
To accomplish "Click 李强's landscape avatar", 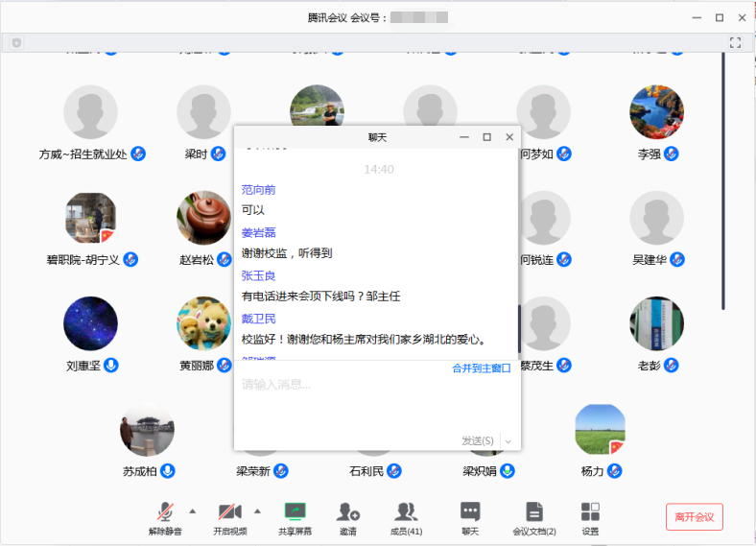I will (x=656, y=112).
